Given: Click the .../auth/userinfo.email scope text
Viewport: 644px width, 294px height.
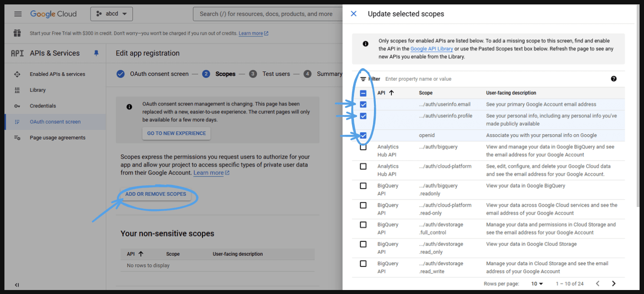Looking at the screenshot, I should point(445,105).
